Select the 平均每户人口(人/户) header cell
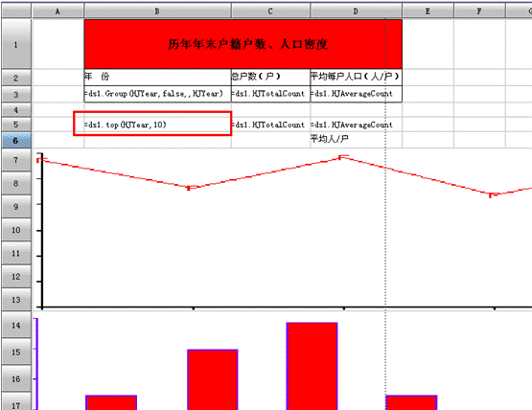 coord(356,78)
